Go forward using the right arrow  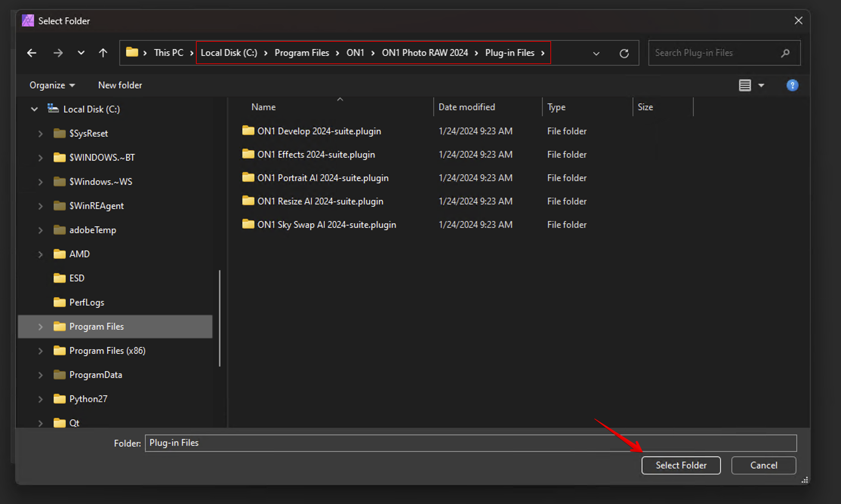pos(58,53)
